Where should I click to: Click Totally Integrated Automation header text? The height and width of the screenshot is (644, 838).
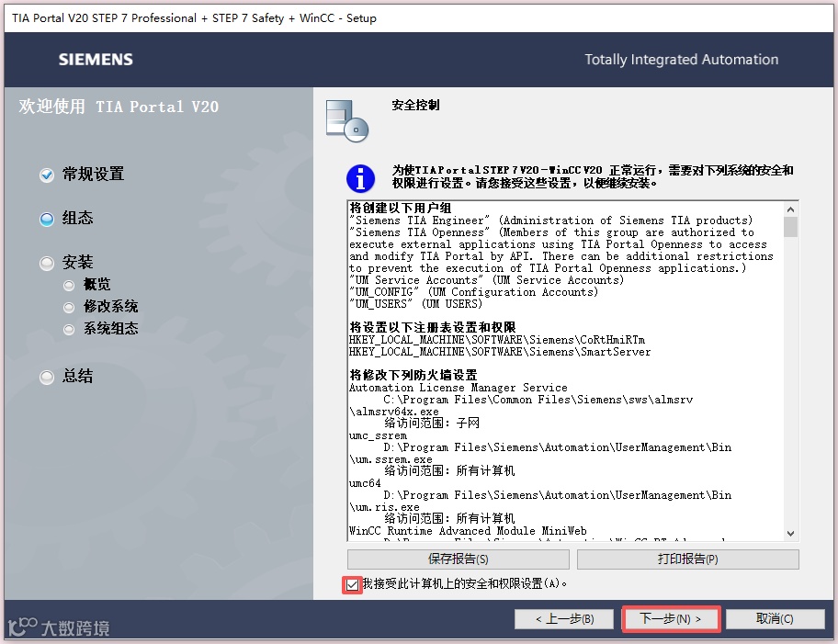click(682, 60)
